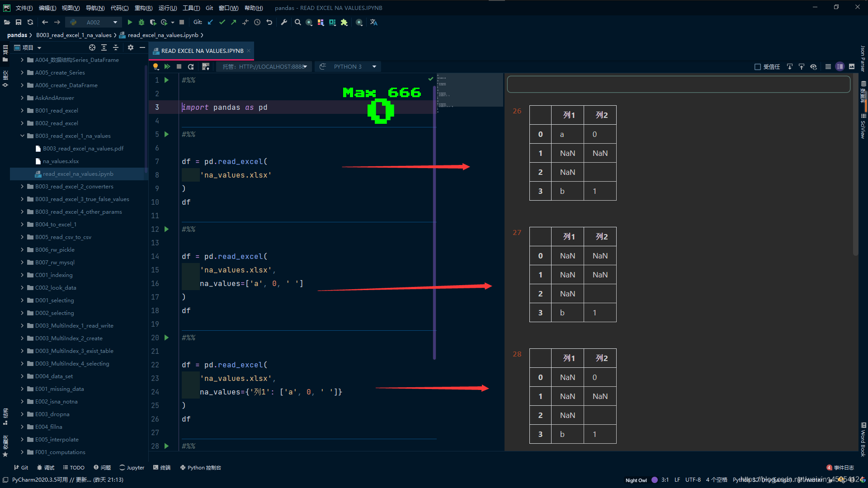
Task: Switch to preview-only view mode
Action: (x=852, y=66)
